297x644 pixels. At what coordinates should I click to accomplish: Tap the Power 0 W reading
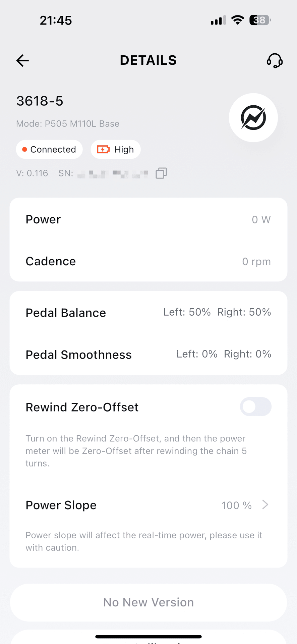[261, 219]
